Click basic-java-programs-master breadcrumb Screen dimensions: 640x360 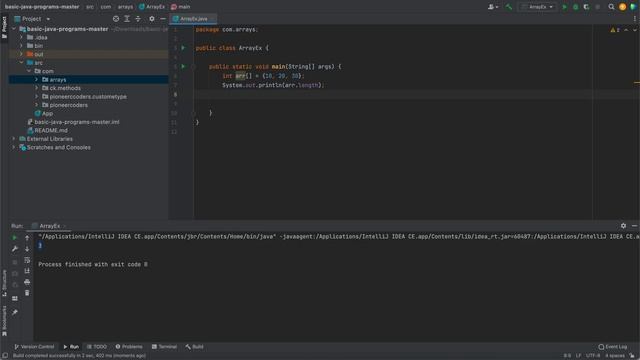click(42, 7)
